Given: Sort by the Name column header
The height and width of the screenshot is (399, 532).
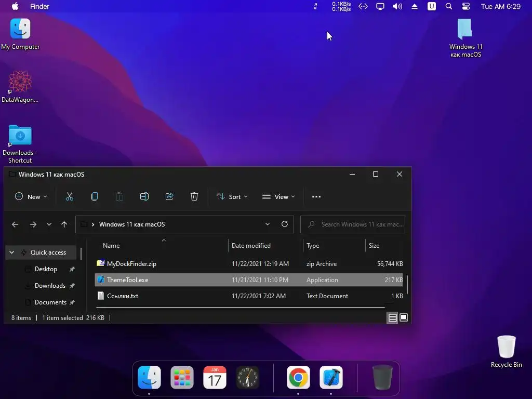Looking at the screenshot, I should point(162,246).
